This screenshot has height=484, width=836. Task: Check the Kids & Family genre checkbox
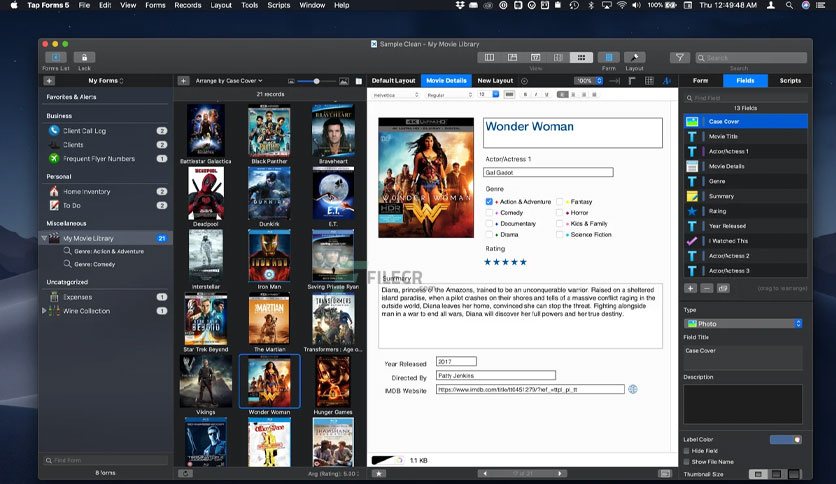tap(559, 224)
